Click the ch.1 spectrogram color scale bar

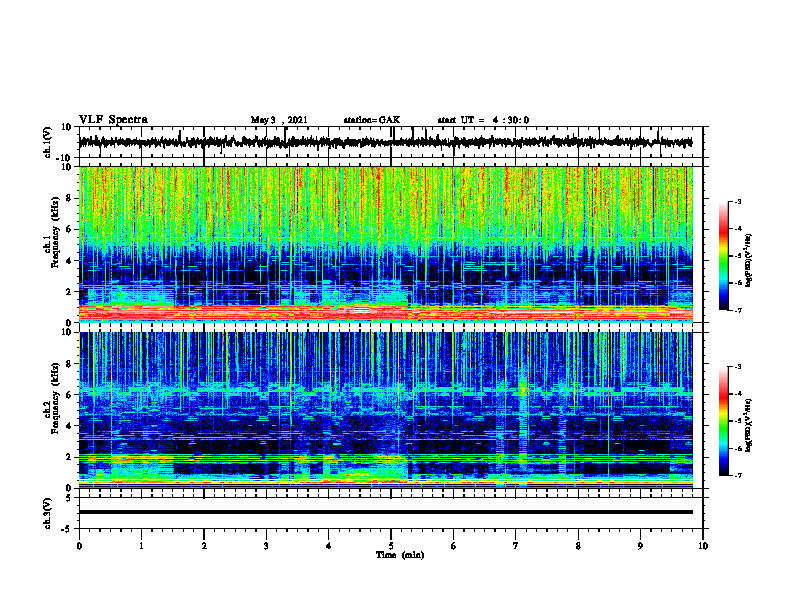723,256
